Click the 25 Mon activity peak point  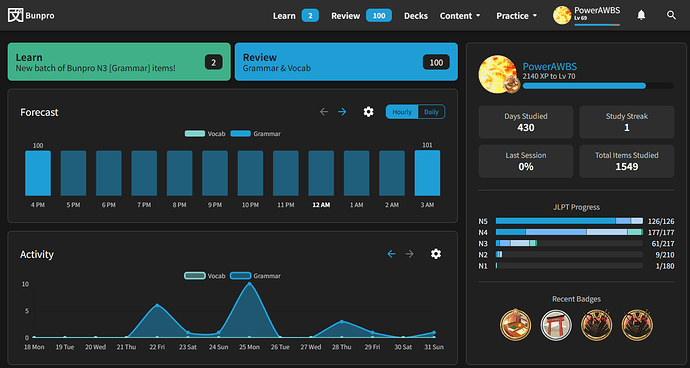[250, 283]
